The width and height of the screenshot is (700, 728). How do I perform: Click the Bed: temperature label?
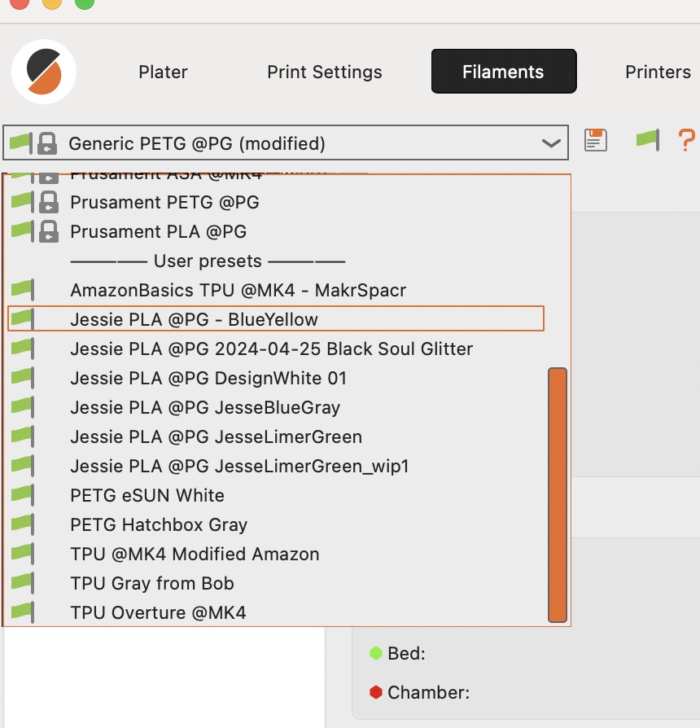[x=406, y=654]
